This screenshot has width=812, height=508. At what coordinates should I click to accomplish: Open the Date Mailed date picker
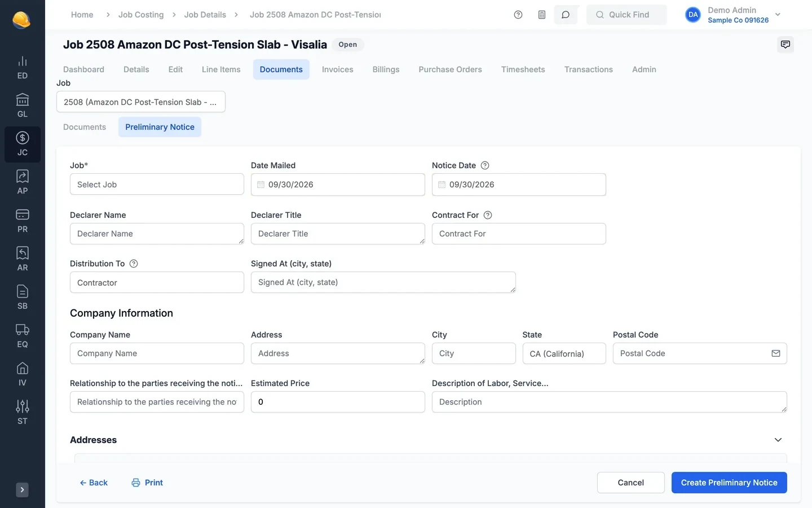338,185
